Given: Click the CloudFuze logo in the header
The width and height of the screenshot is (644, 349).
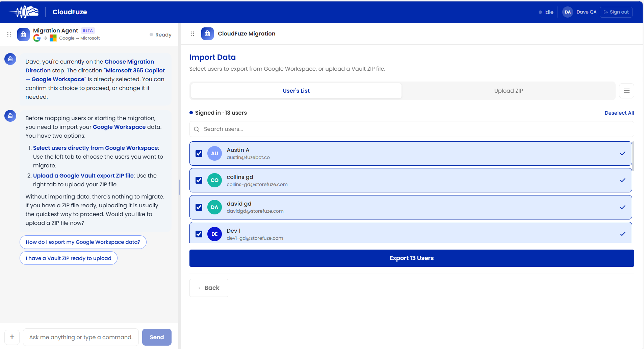Looking at the screenshot, I should tap(24, 12).
